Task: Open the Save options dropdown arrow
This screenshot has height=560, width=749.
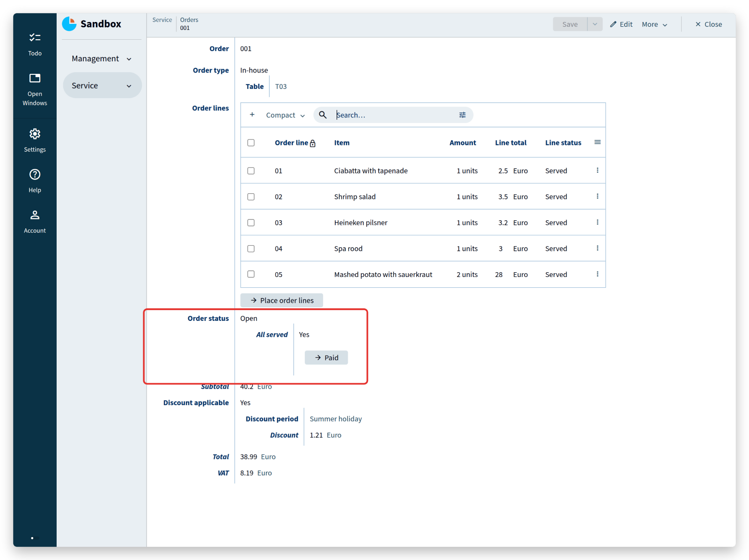Action: pyautogui.click(x=595, y=24)
